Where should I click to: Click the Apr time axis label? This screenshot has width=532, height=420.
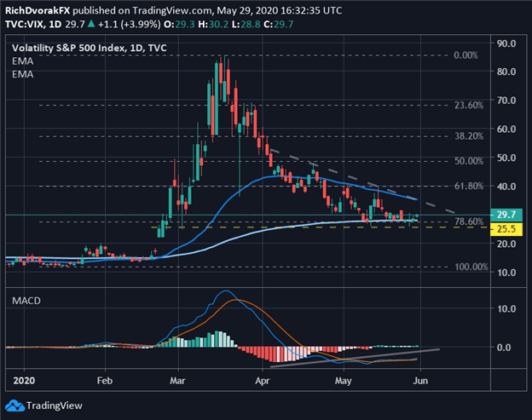263,381
